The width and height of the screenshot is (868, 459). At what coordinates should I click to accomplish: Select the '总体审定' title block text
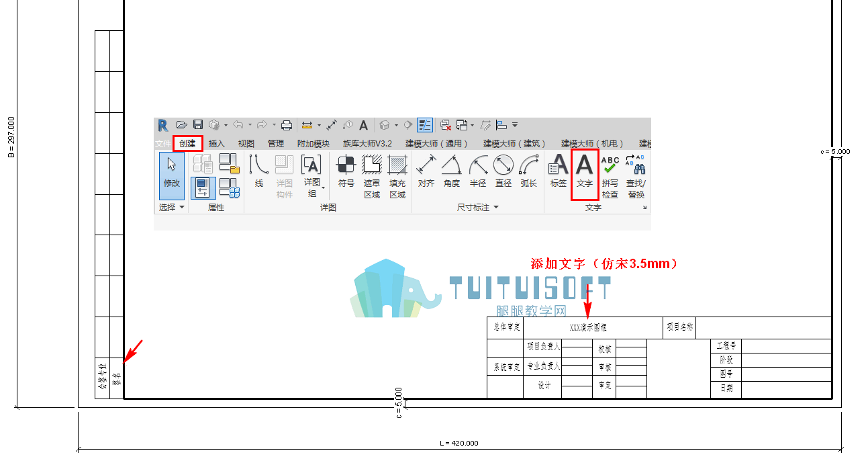click(x=507, y=327)
